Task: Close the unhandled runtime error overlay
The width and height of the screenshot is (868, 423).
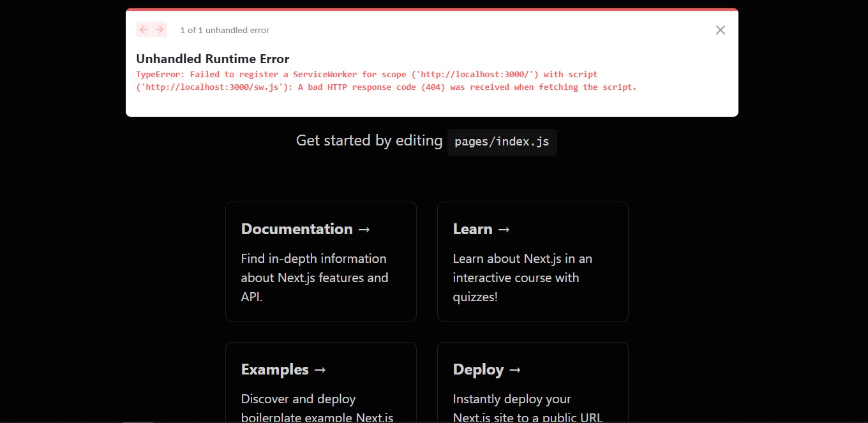Action: (721, 30)
